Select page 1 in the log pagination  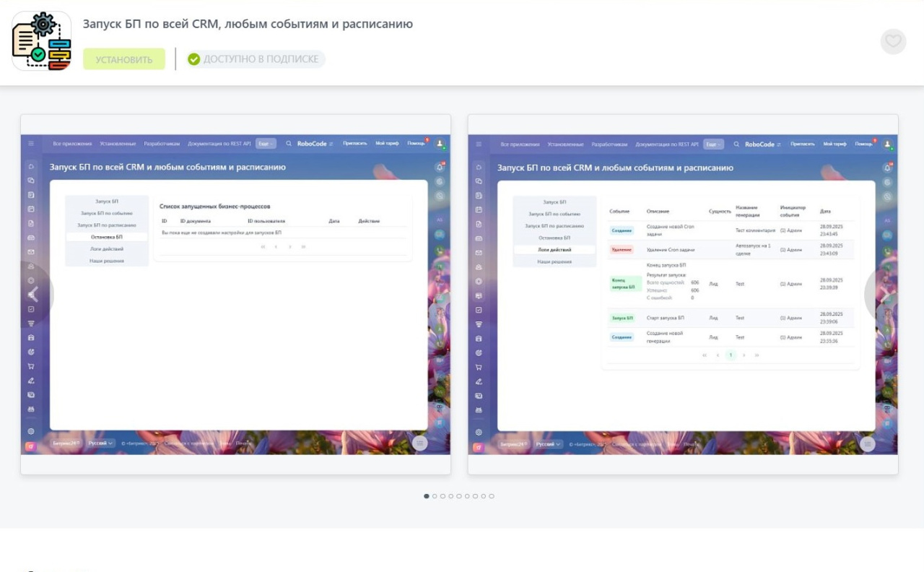tap(730, 355)
